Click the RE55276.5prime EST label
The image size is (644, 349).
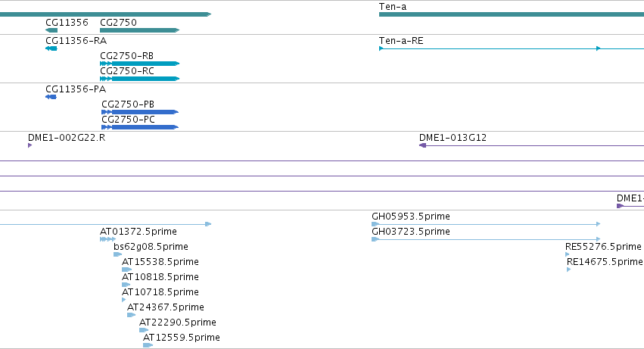[x=603, y=247]
